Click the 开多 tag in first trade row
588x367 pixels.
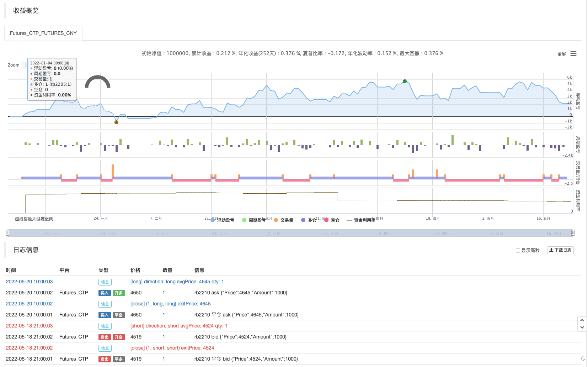coord(119,293)
